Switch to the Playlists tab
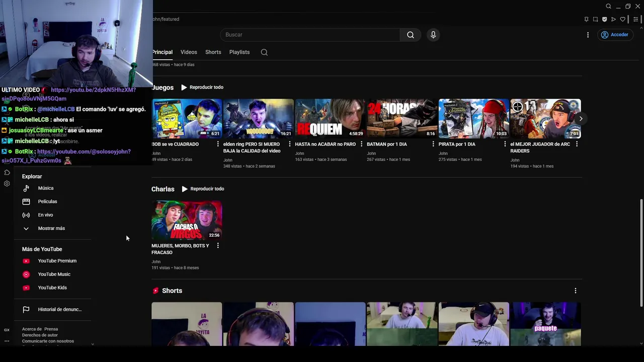644x362 pixels. (239, 52)
